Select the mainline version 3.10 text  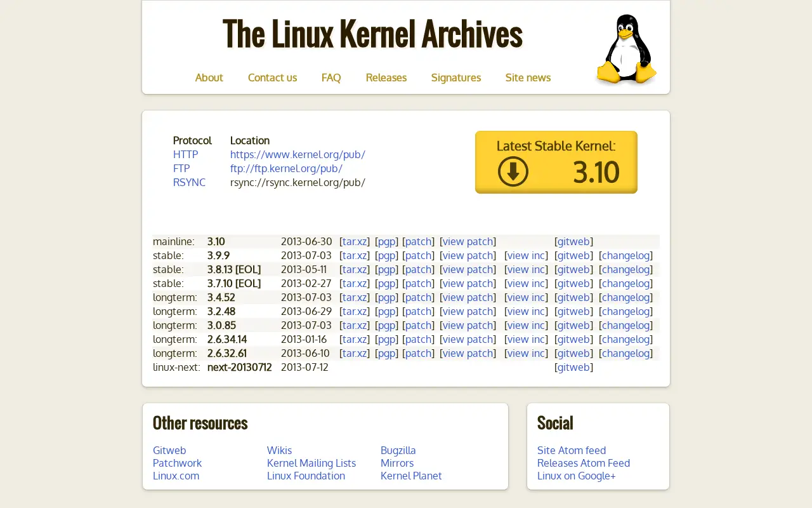click(x=216, y=241)
